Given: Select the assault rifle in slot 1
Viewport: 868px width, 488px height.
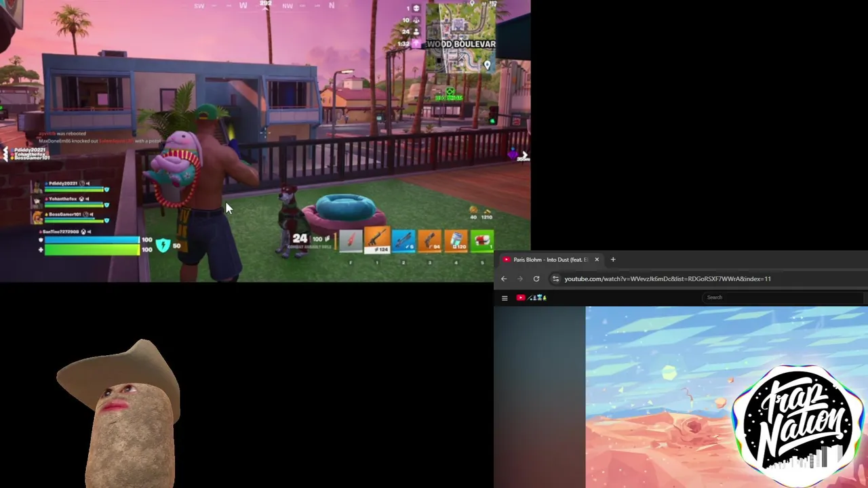Looking at the screenshot, I should click(377, 240).
